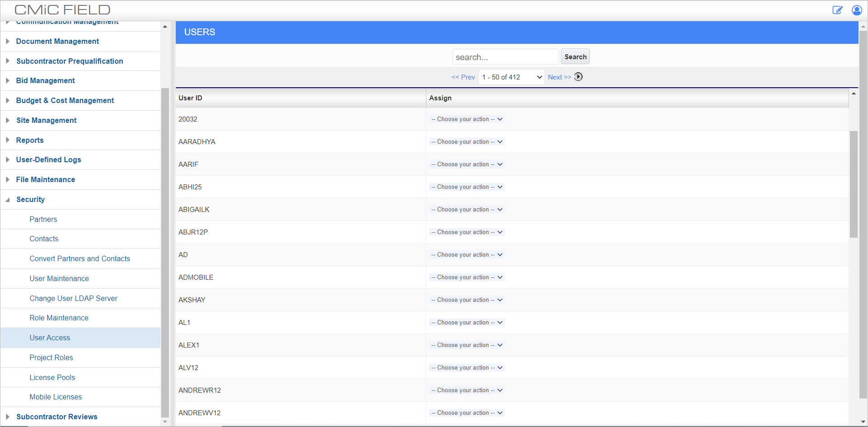
Task: Go to Next >> page of users
Action: pos(560,77)
